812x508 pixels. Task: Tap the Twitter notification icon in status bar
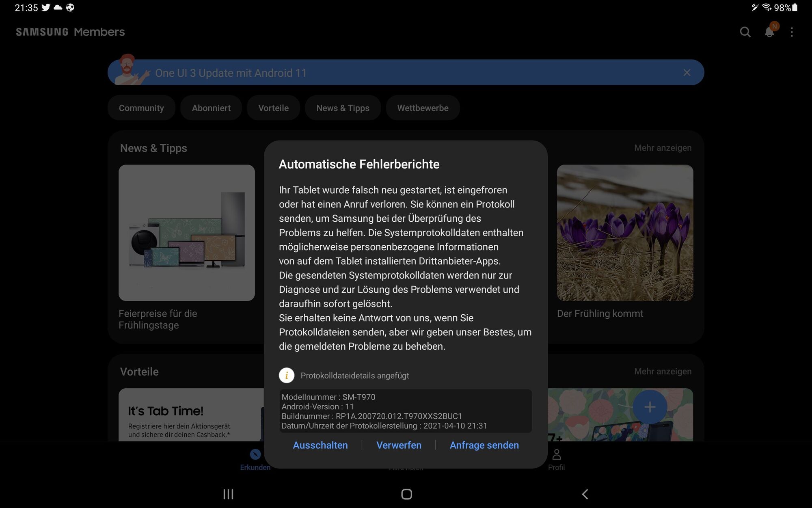[x=46, y=7]
